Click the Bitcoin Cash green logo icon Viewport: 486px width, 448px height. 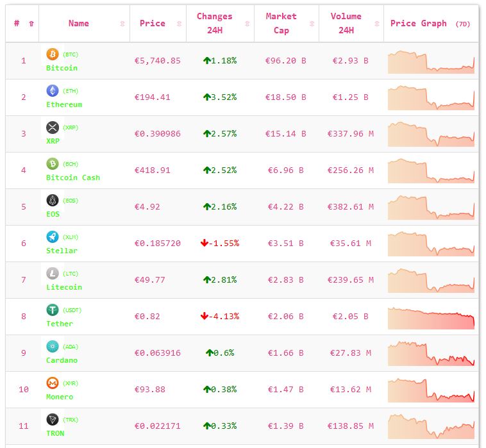[x=53, y=164]
